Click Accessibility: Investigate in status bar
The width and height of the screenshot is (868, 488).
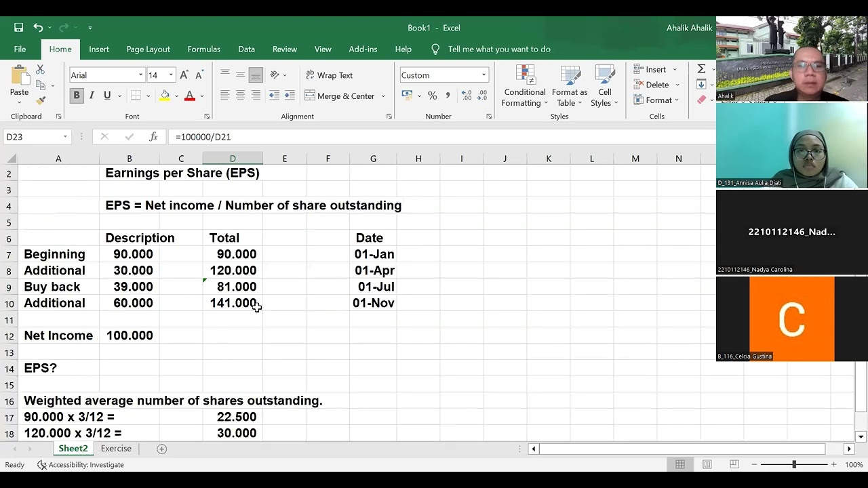coord(80,465)
